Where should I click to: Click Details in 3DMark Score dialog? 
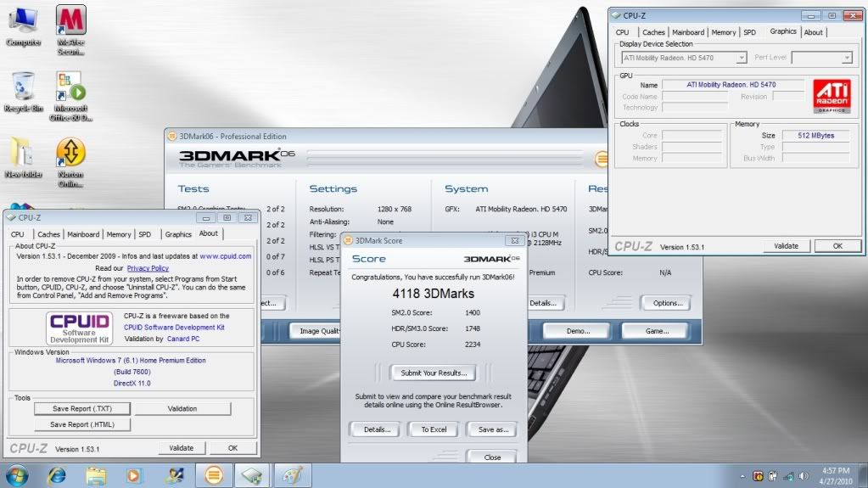[x=377, y=429]
